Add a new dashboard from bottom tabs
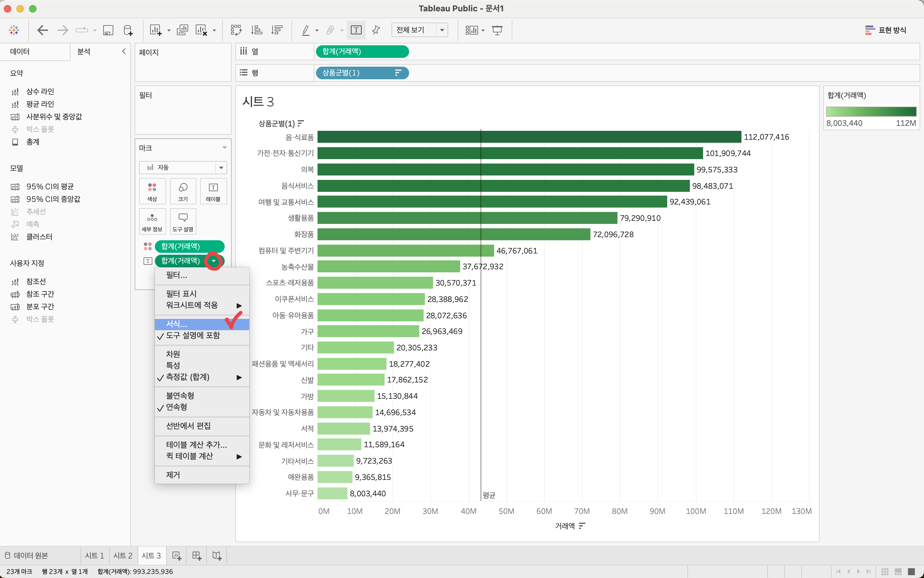924x578 pixels. (x=197, y=555)
